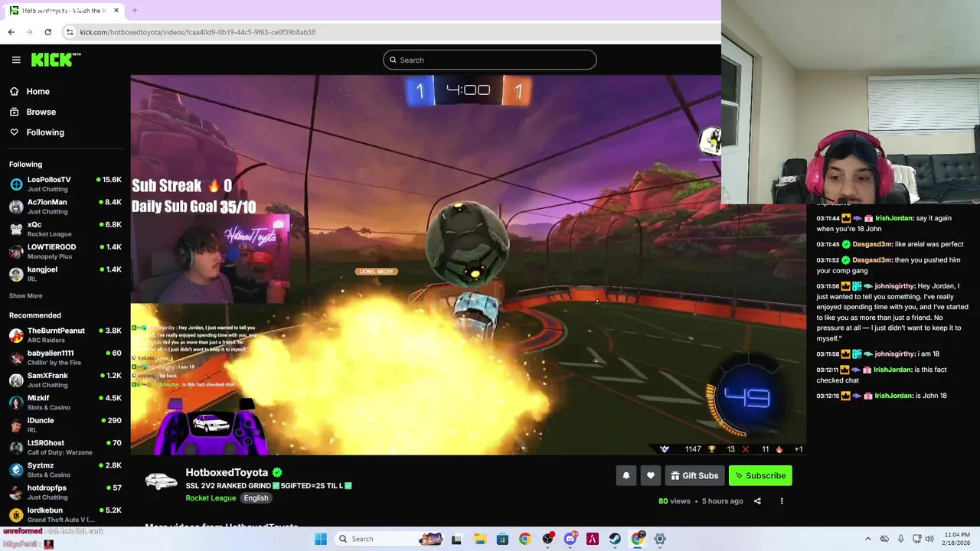980x551 pixels.
Task: Open TheBurntPeanut recommended channel
Action: pos(65,335)
